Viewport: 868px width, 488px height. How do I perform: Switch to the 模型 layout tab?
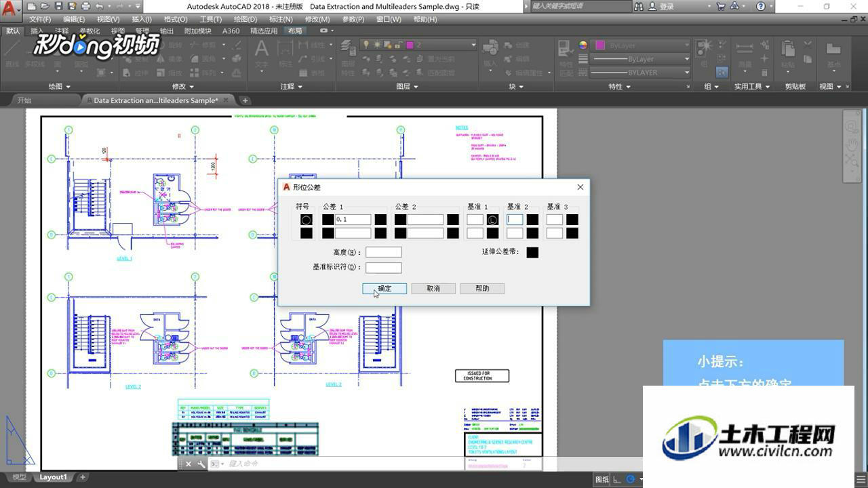click(x=20, y=477)
